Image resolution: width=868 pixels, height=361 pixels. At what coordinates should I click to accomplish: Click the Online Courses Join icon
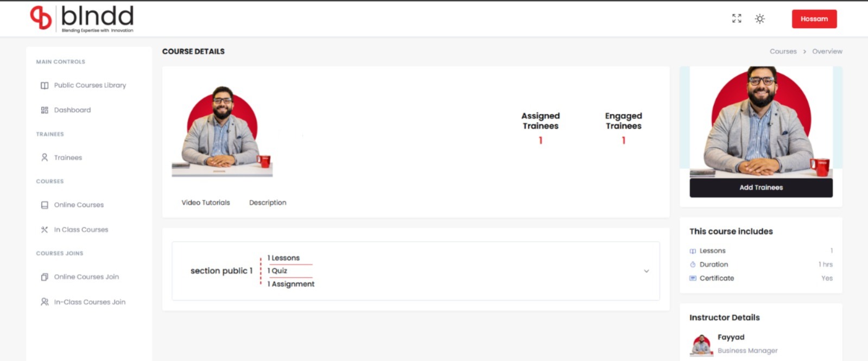coord(45,277)
